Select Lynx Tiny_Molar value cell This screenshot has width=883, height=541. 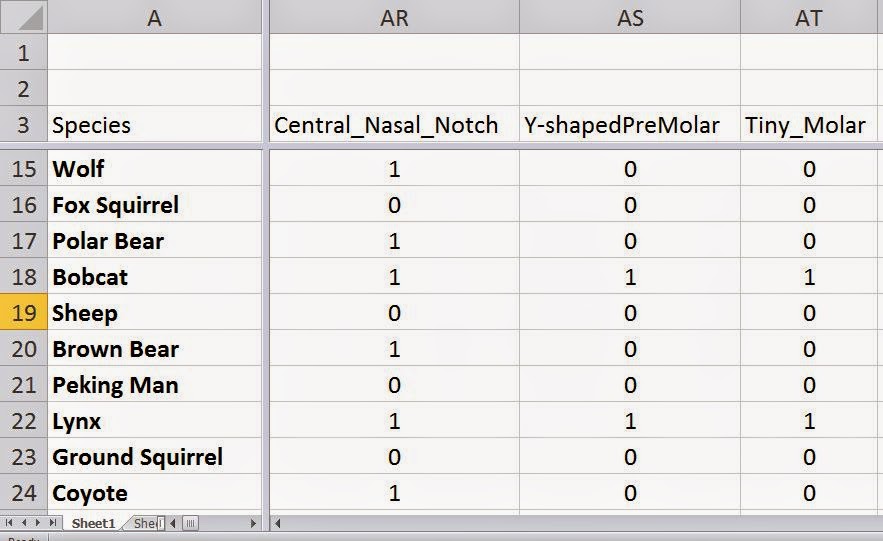(809, 421)
